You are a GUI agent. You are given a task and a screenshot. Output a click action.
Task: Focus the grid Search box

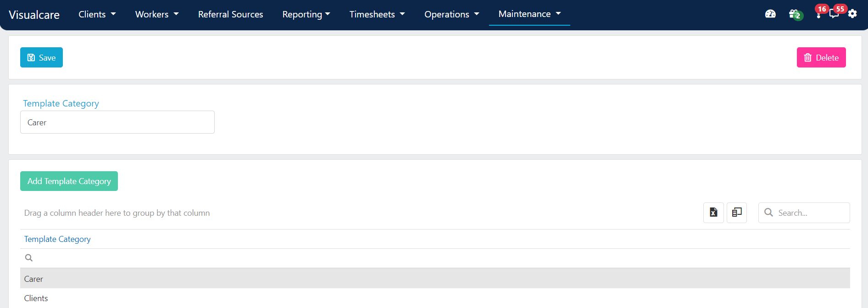804,213
